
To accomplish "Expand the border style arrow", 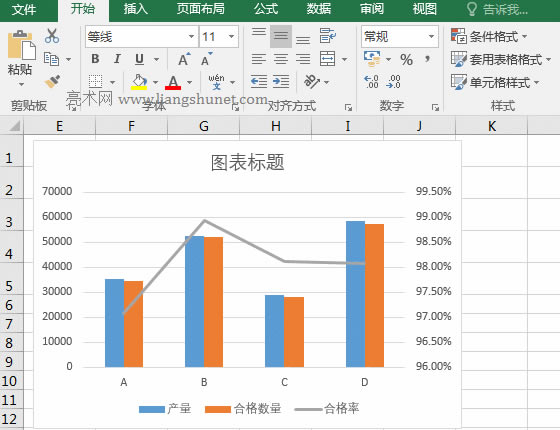I will point(112,82).
